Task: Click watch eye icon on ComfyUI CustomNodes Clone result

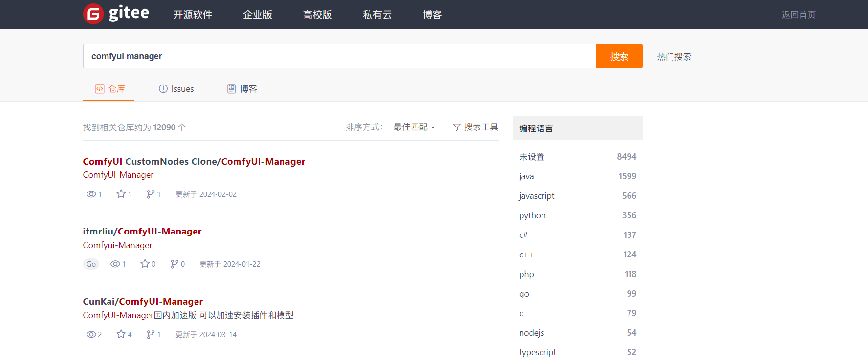Action: click(91, 194)
